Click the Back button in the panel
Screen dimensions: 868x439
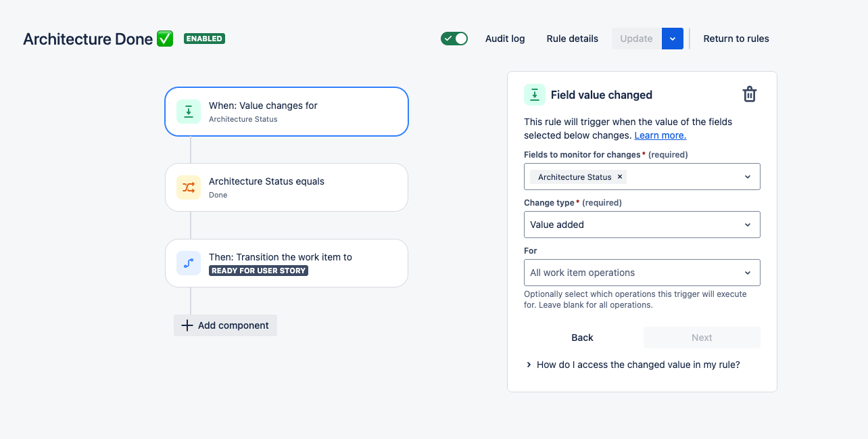[x=582, y=337]
